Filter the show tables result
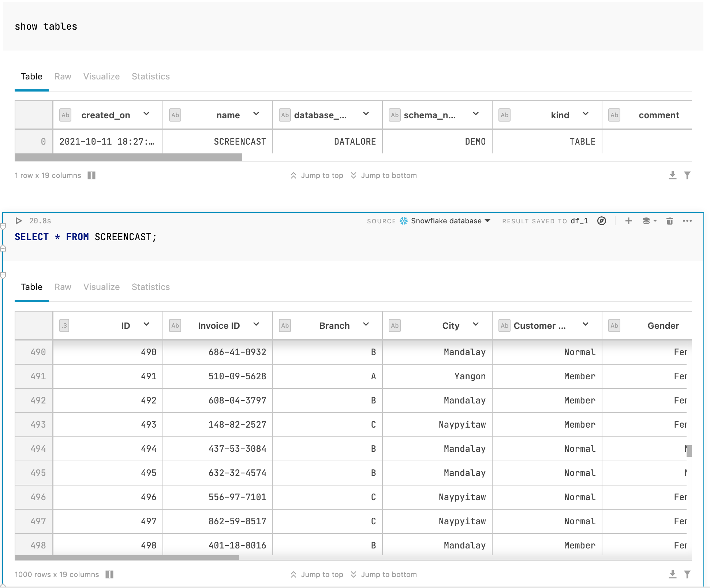 pos(687,175)
